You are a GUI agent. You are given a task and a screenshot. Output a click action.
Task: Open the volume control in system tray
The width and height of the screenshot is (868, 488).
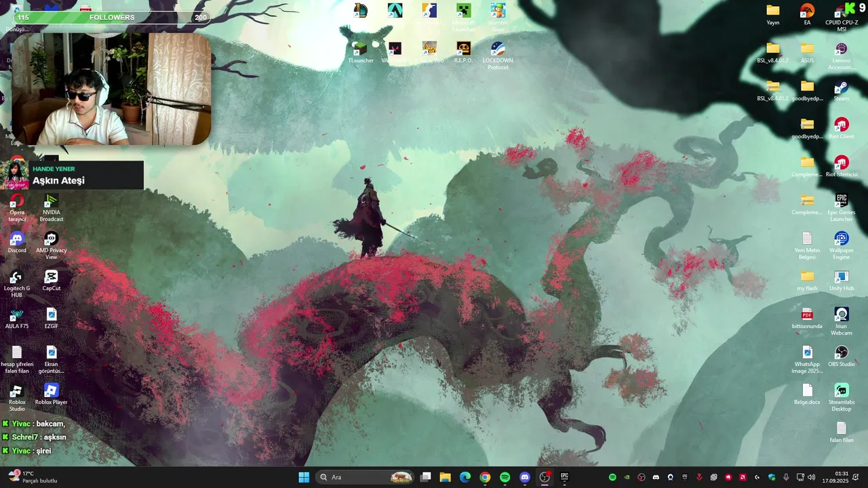coord(811,477)
